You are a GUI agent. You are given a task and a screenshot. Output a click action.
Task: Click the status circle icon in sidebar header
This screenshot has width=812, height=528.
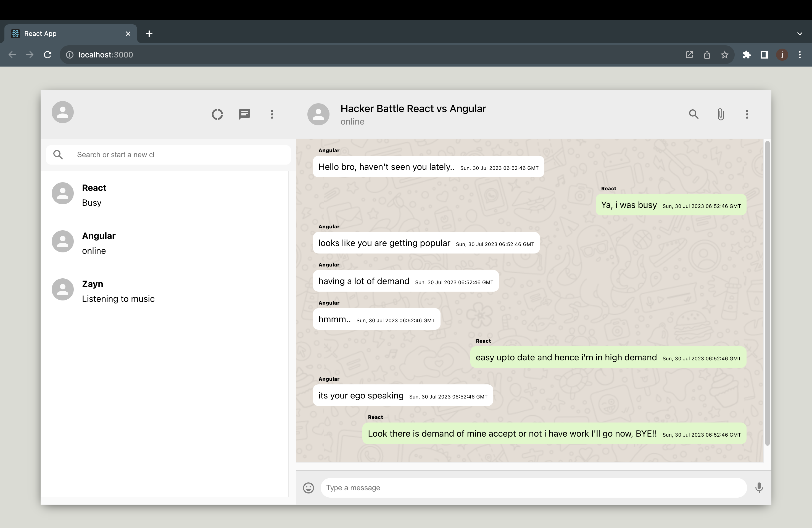point(217,114)
